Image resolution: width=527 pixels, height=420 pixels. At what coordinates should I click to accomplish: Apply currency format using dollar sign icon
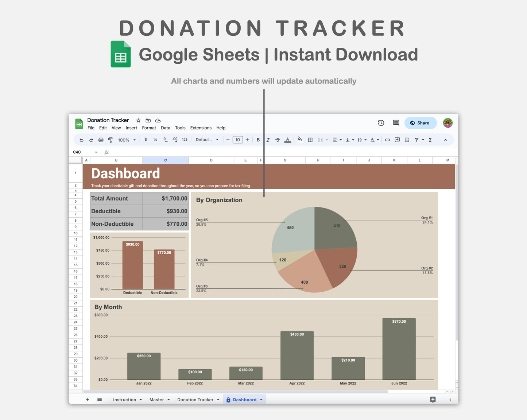click(x=146, y=140)
